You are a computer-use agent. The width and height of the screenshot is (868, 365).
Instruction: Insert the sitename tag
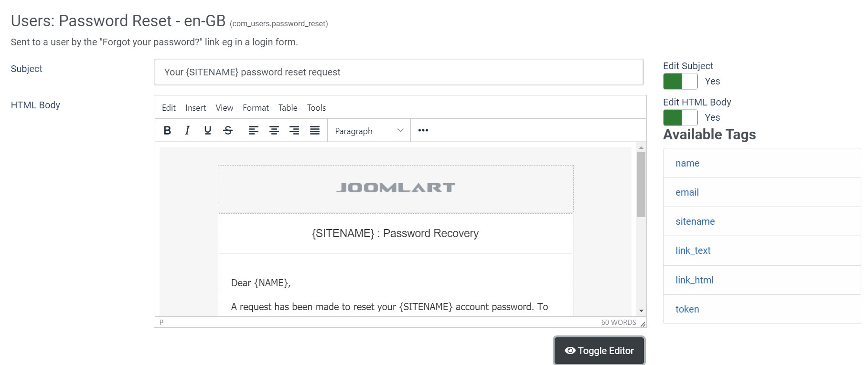(x=695, y=221)
